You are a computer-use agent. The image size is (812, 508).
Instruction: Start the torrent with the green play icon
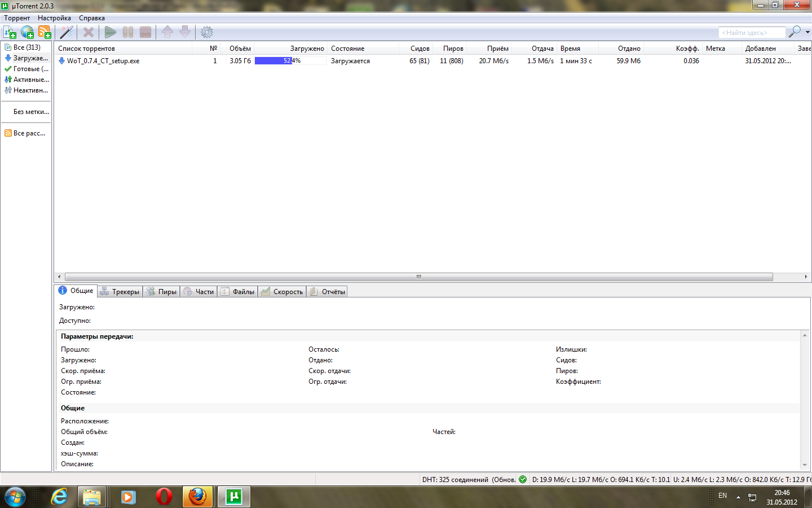point(111,32)
